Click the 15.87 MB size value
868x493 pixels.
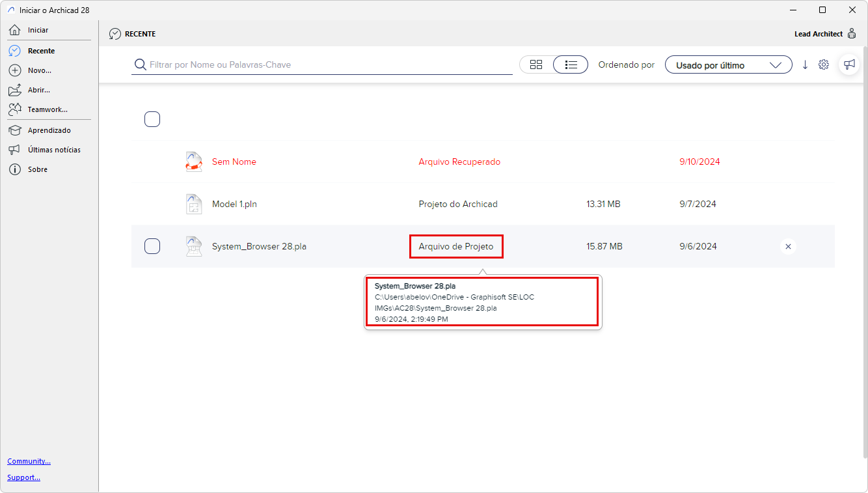604,246
